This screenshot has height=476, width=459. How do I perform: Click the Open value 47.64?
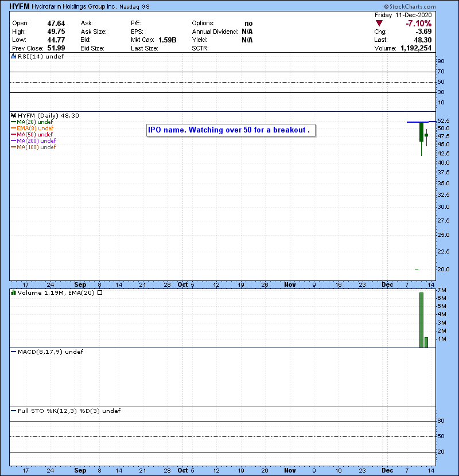56,24
